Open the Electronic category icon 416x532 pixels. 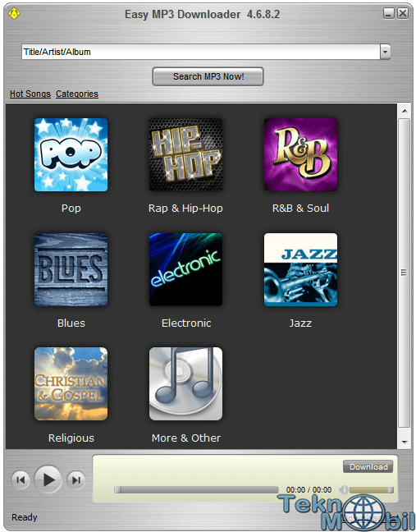[x=185, y=270]
